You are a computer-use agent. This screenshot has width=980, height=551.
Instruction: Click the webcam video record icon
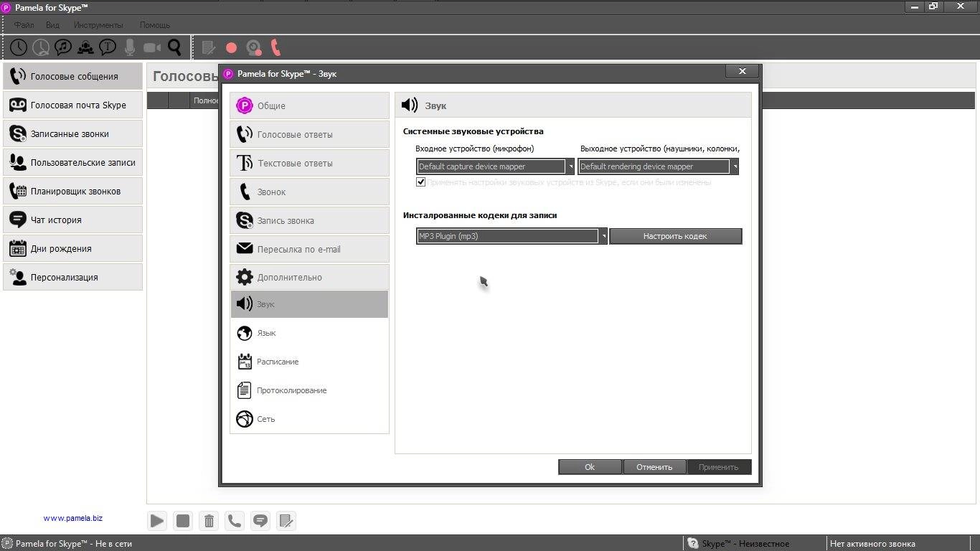pyautogui.click(x=253, y=48)
